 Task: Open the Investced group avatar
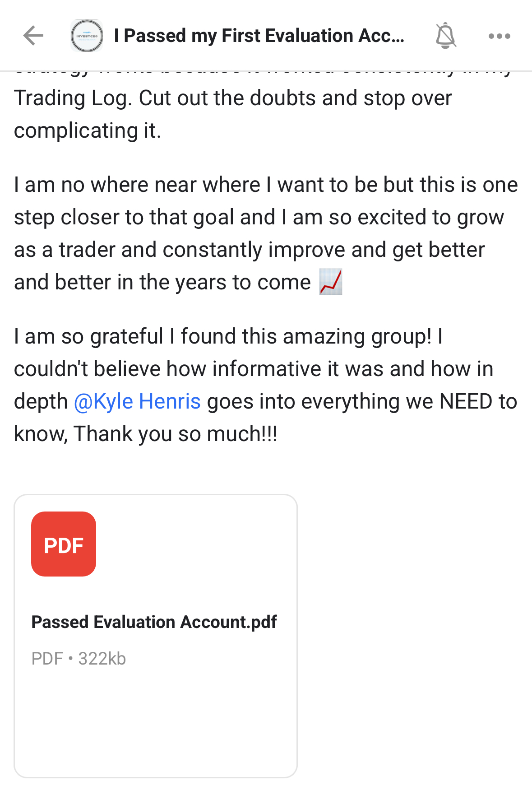tap(87, 36)
